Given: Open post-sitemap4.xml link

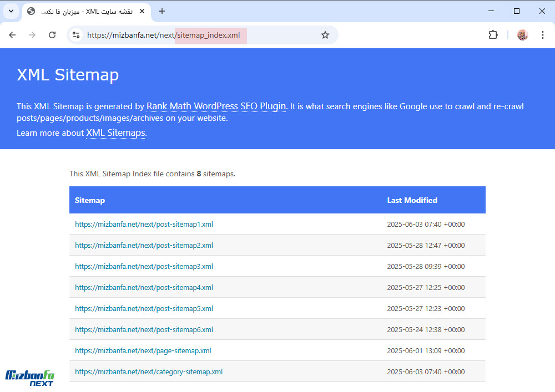Looking at the screenshot, I should 144,287.
